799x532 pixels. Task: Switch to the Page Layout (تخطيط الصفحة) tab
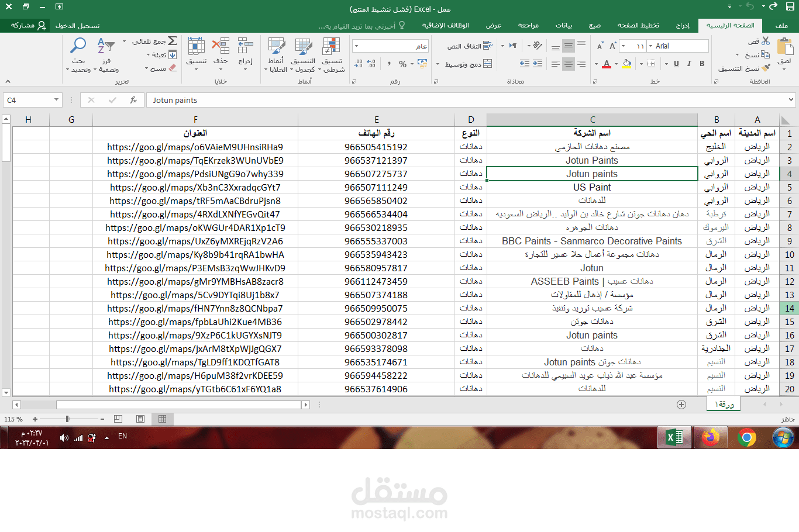pyautogui.click(x=638, y=26)
